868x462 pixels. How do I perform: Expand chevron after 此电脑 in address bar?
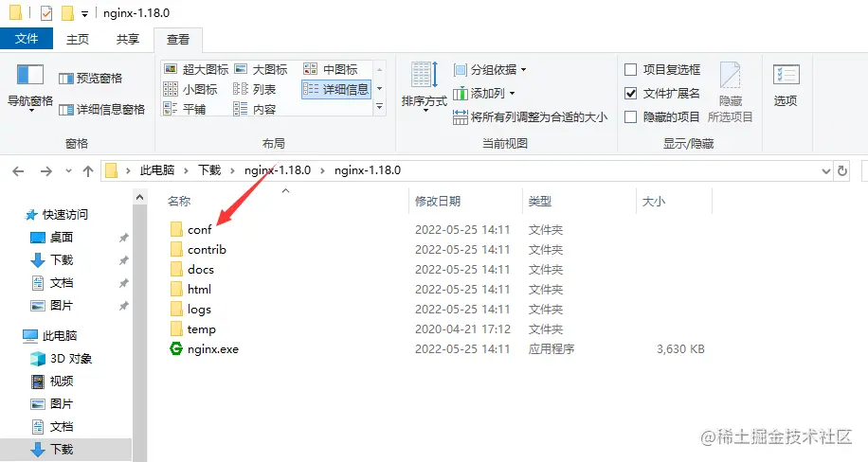(187, 170)
